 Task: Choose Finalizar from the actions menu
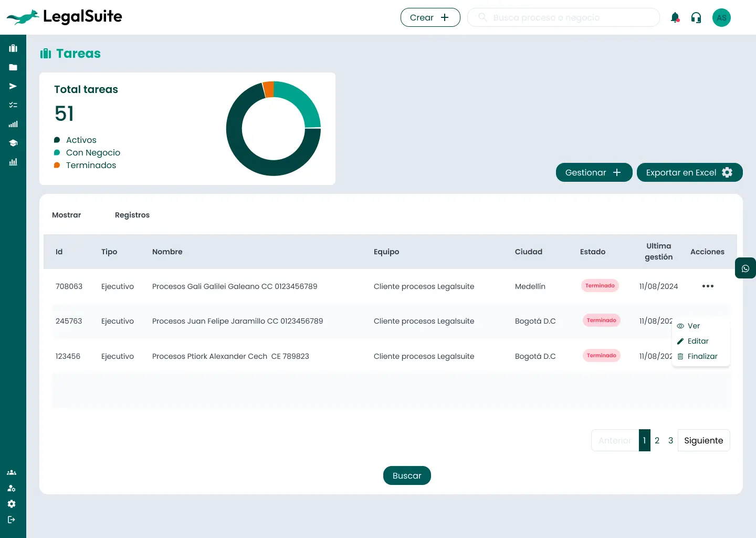tap(702, 356)
